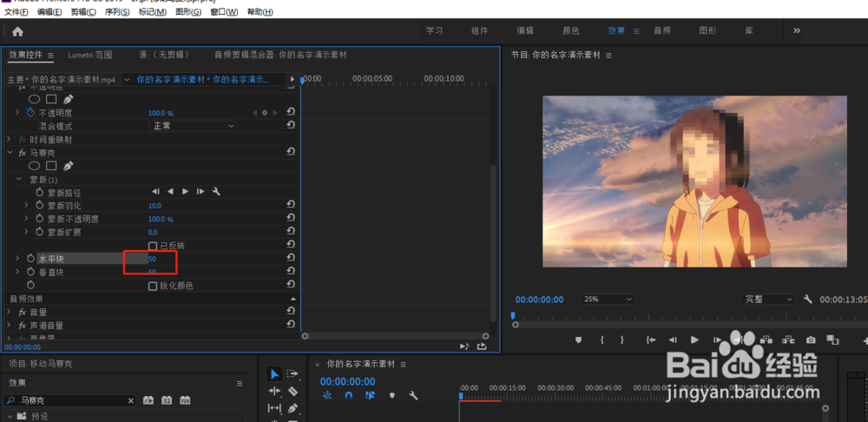Image resolution: width=868 pixels, height=422 pixels.
Task: Filter effects by 32-bit Color badge
Action: (167, 400)
